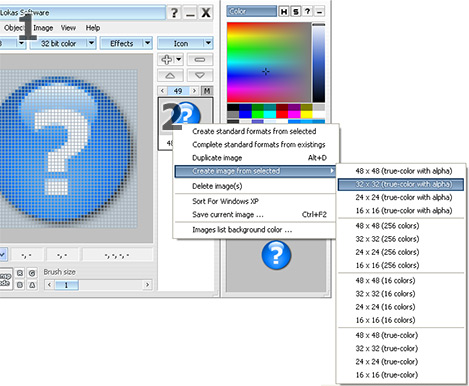
Task: Click right arrow beside the 49 value
Action: point(194,91)
